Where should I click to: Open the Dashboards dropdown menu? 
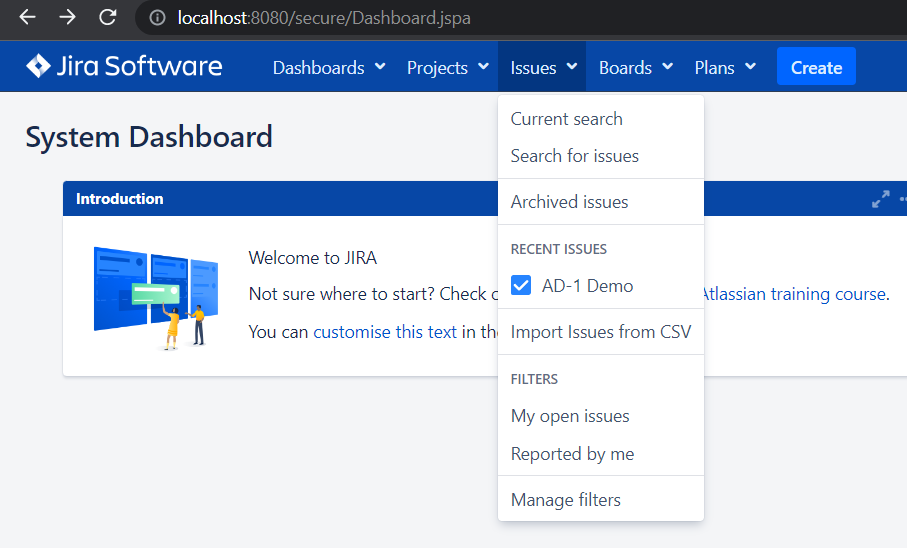click(329, 68)
